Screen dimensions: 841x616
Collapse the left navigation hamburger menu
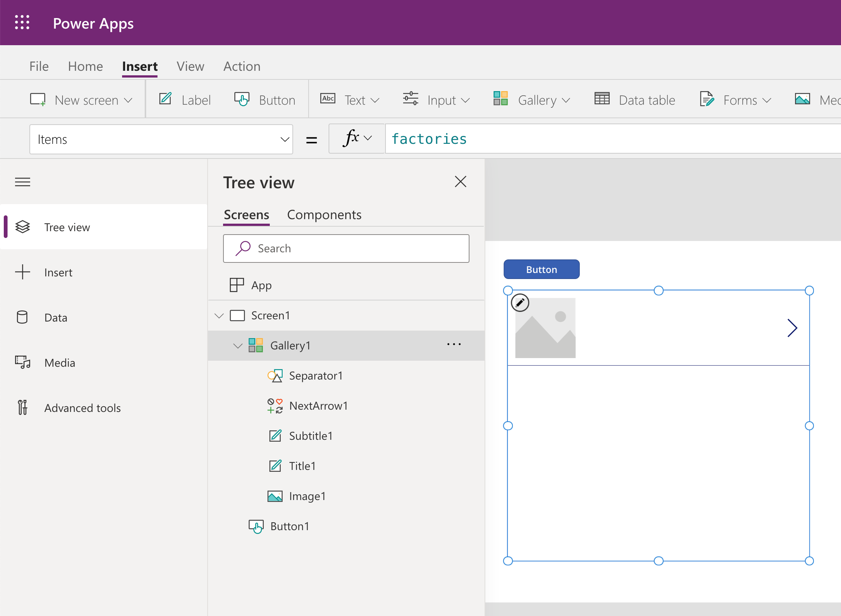(x=23, y=182)
